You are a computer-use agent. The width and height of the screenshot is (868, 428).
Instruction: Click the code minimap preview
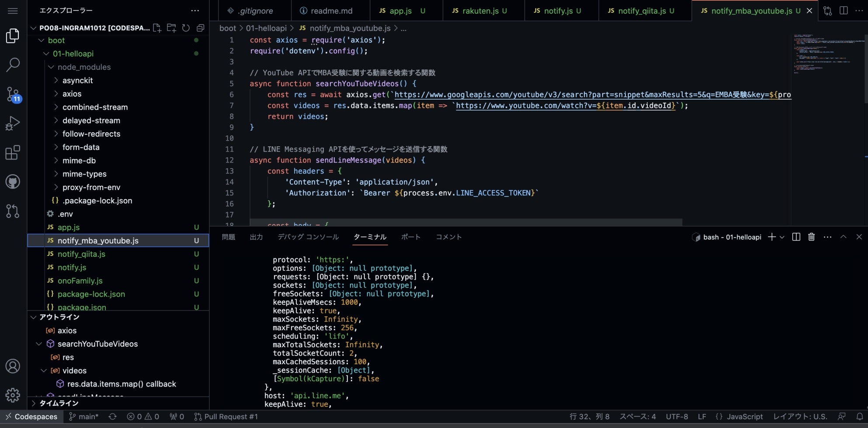coord(828,53)
